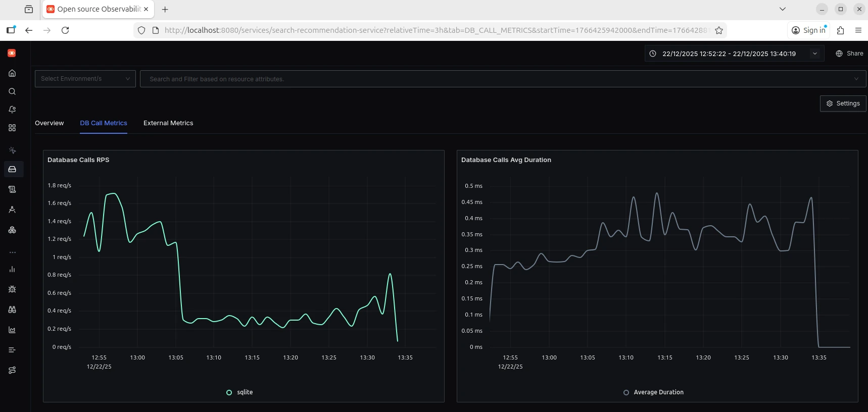The height and width of the screenshot is (412, 868).
Task: Toggle the sqlite series legend
Action: pyautogui.click(x=239, y=392)
